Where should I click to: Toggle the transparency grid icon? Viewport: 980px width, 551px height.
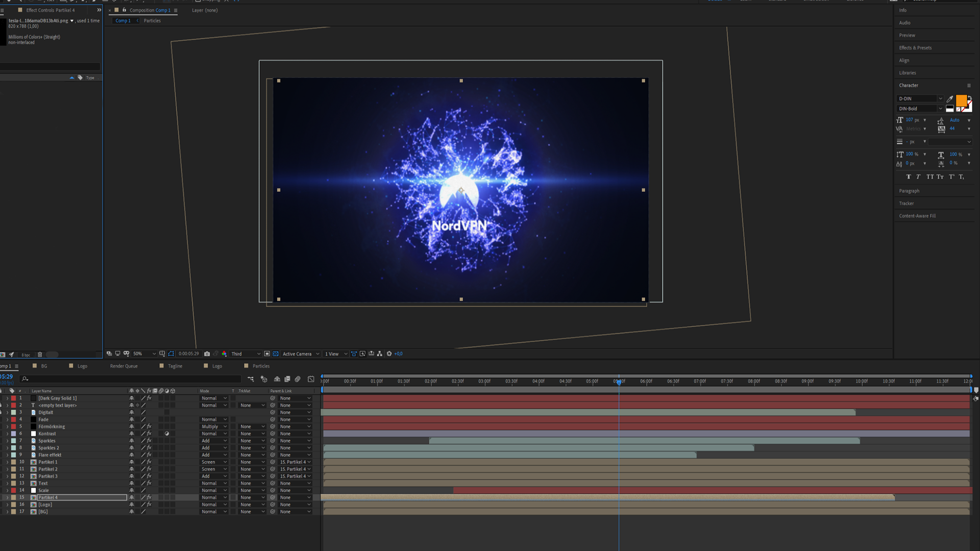[276, 354]
